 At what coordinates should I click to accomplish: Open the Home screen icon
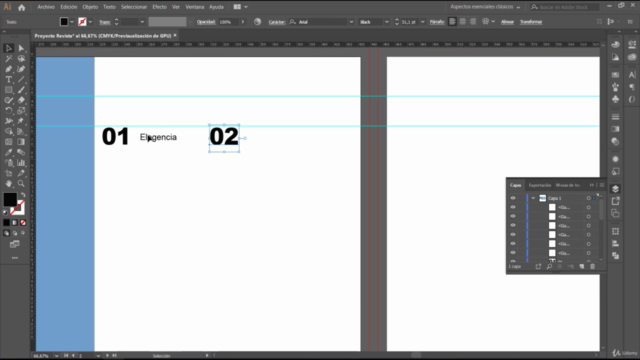coord(22,7)
